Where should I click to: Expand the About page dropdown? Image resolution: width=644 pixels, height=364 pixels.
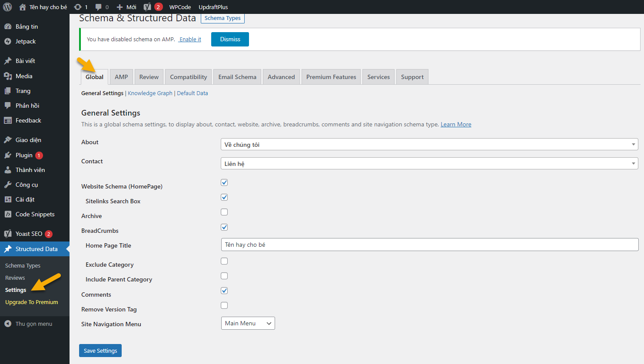coord(429,145)
